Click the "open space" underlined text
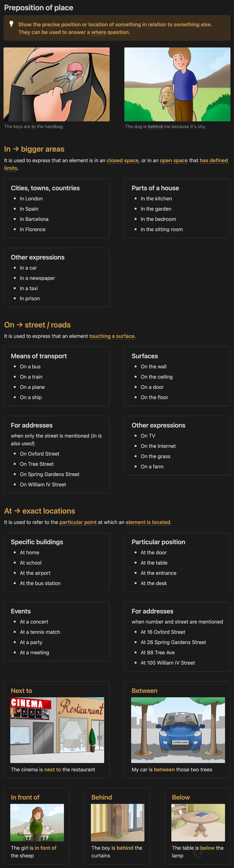 (174, 160)
